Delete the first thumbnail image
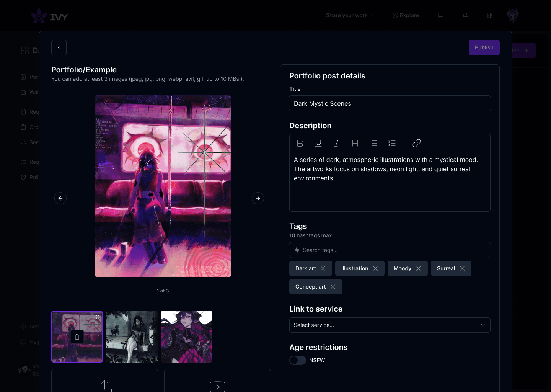This screenshot has width=551, height=392. pyautogui.click(x=77, y=336)
